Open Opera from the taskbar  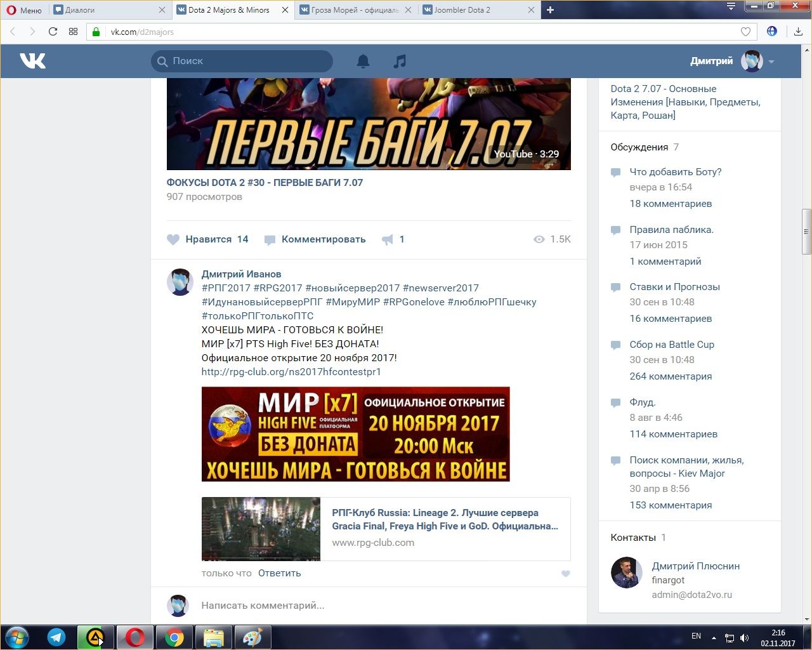pyautogui.click(x=134, y=637)
